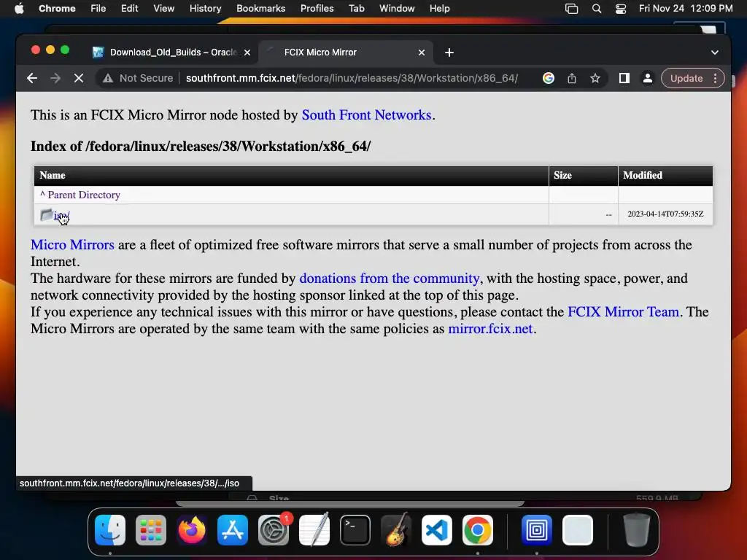Open the Micro Mirrors link
The width and height of the screenshot is (747, 560).
coord(72,245)
